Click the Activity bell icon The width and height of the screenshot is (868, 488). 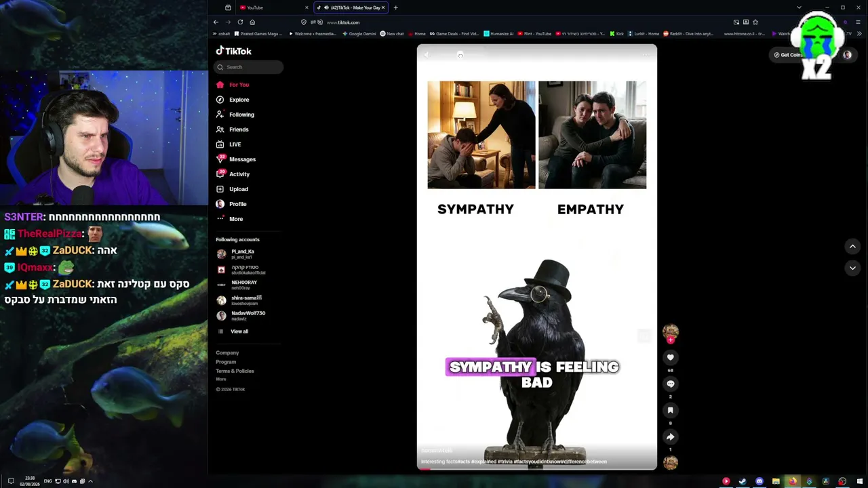click(220, 174)
